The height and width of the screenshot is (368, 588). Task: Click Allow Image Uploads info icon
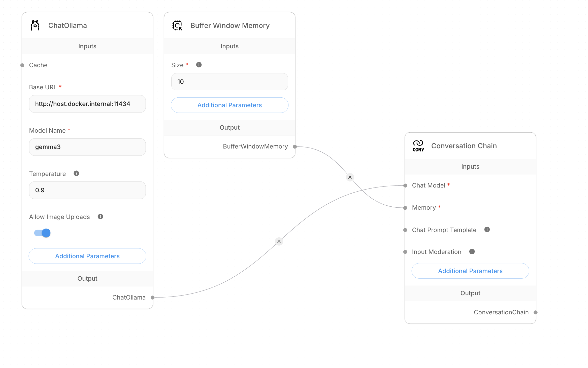(x=100, y=216)
